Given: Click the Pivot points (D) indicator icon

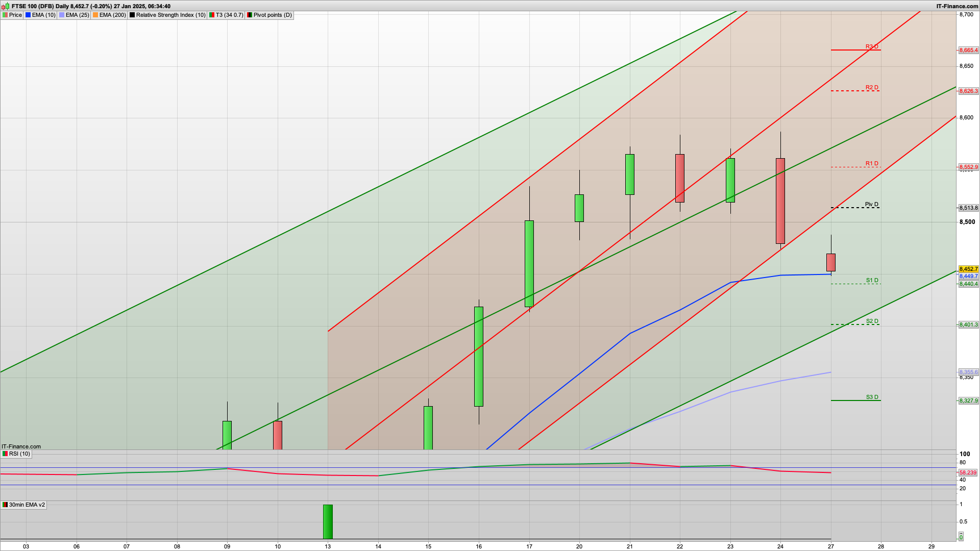Looking at the screenshot, I should coord(250,15).
